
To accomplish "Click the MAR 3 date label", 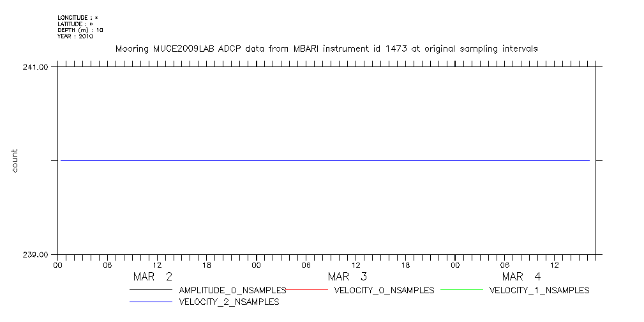I will (347, 277).
